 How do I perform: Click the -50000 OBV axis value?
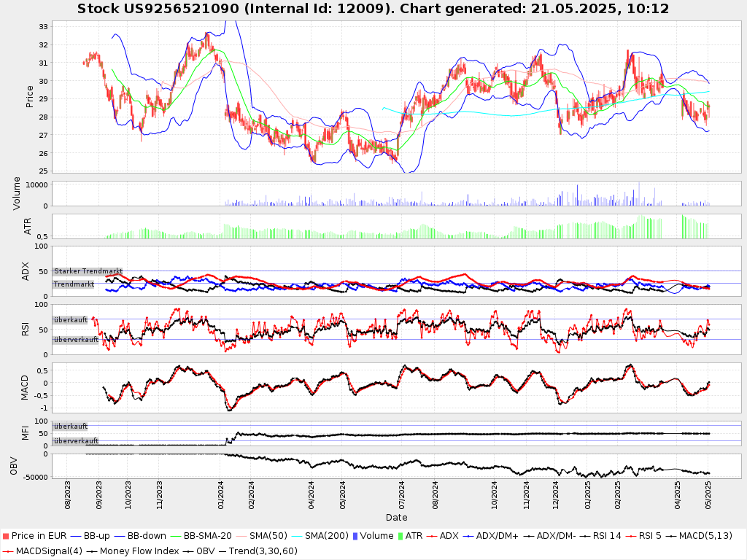click(x=35, y=477)
